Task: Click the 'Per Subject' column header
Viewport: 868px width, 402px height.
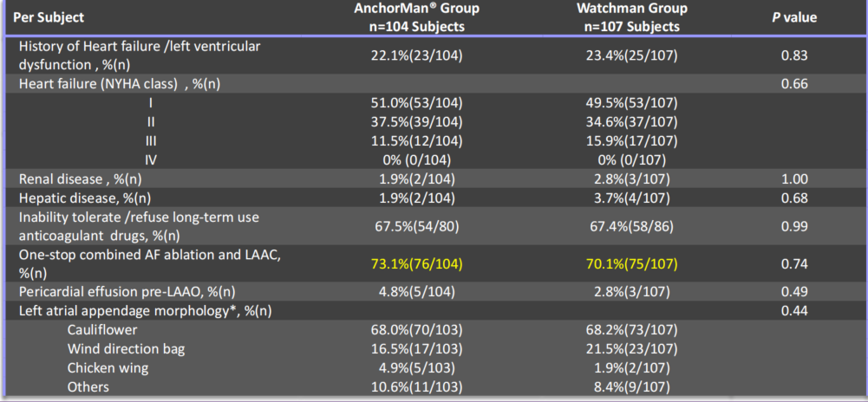Action: pyautogui.click(x=49, y=17)
